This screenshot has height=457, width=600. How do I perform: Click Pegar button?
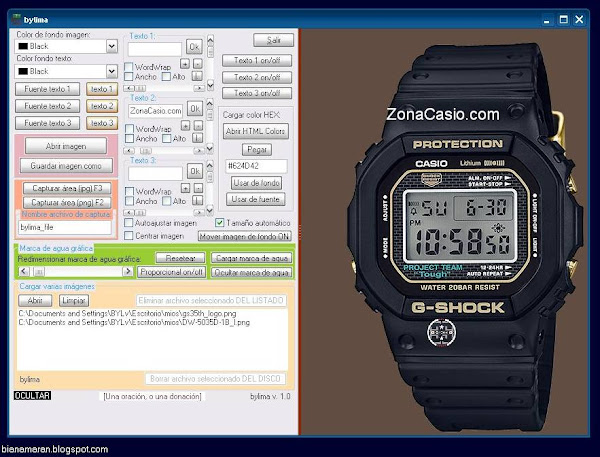[x=257, y=150]
